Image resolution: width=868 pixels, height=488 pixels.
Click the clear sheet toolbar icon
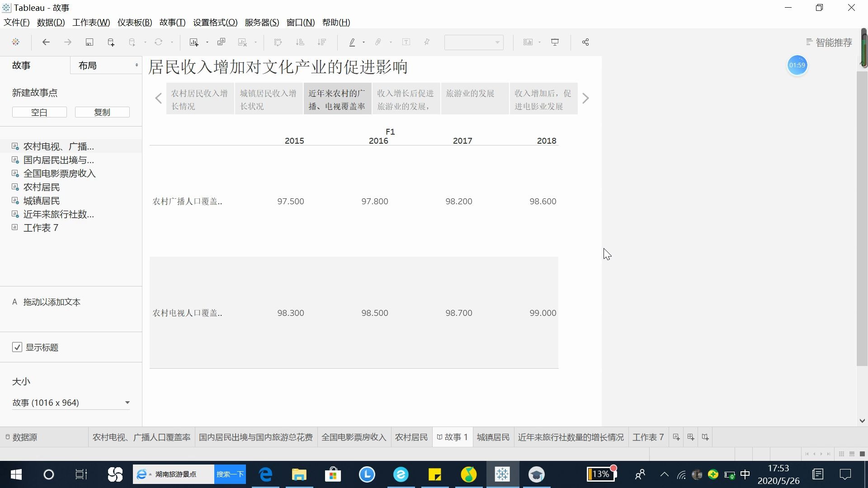pyautogui.click(x=242, y=42)
